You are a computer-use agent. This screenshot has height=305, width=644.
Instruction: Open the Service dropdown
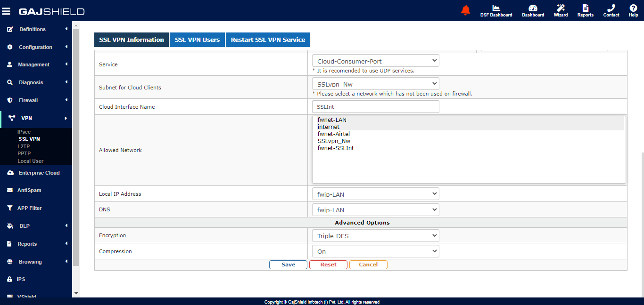click(x=375, y=61)
